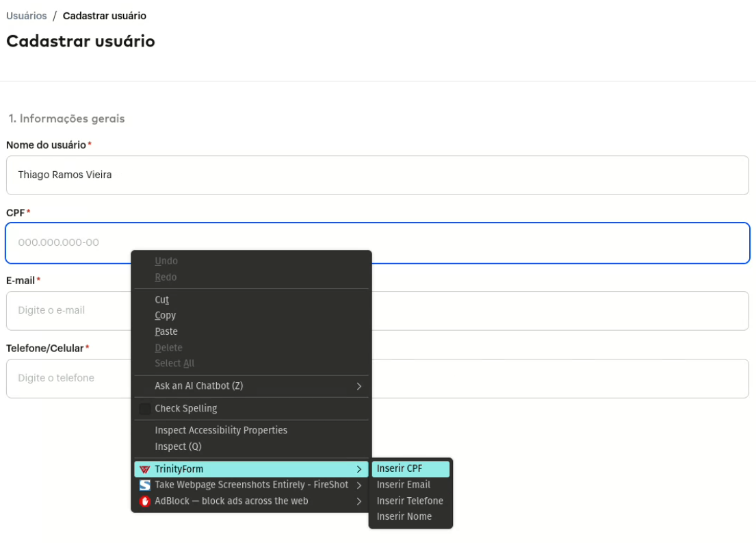Open Inspect Accessibility Properties
The width and height of the screenshot is (756, 543).
coord(221,431)
